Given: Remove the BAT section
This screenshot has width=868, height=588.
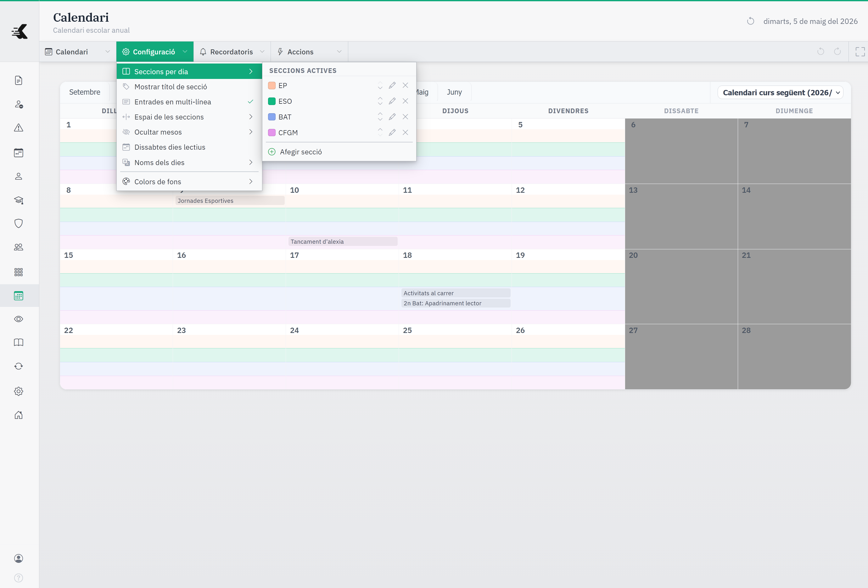Looking at the screenshot, I should click(x=405, y=117).
